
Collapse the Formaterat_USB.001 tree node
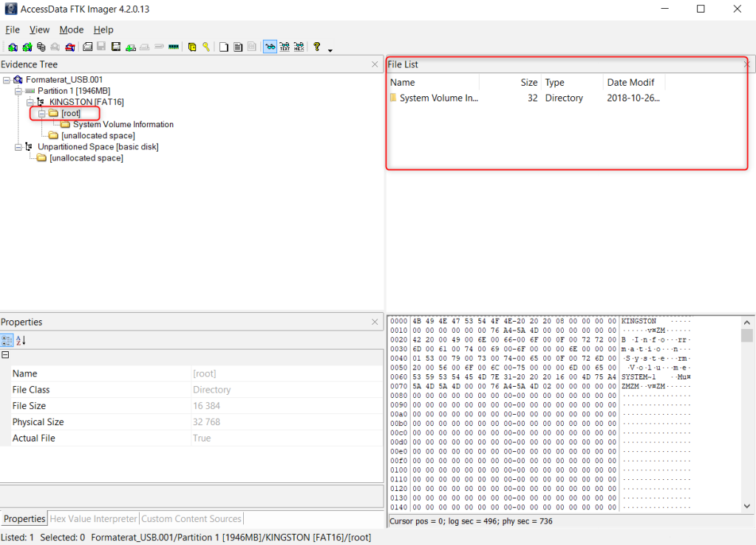[x=7, y=80]
